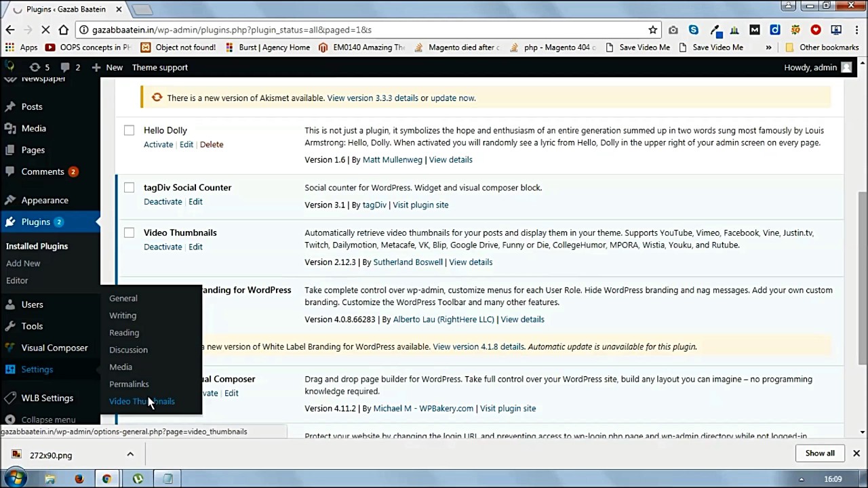Image resolution: width=868 pixels, height=488 pixels.
Task: Open the Windows Start orb
Action: pyautogui.click(x=15, y=479)
